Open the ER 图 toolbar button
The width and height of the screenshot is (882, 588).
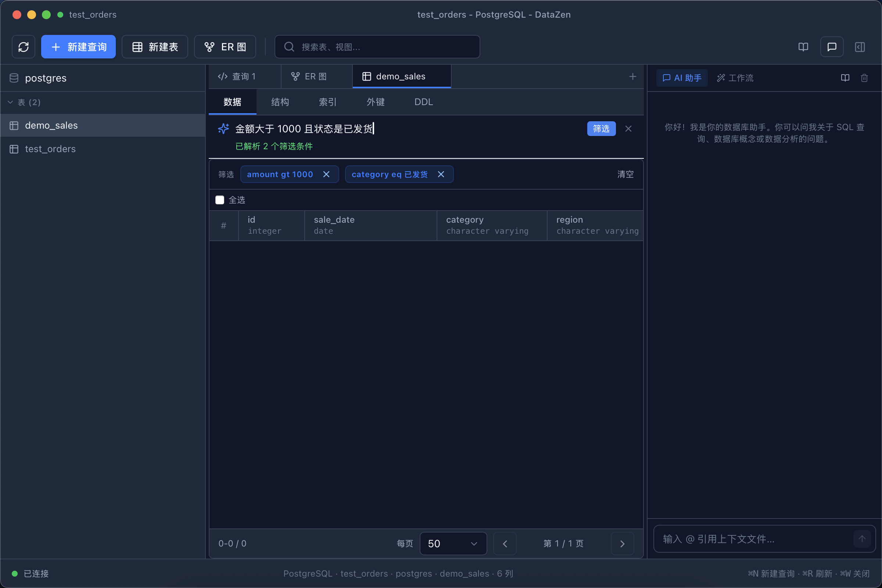225,47
